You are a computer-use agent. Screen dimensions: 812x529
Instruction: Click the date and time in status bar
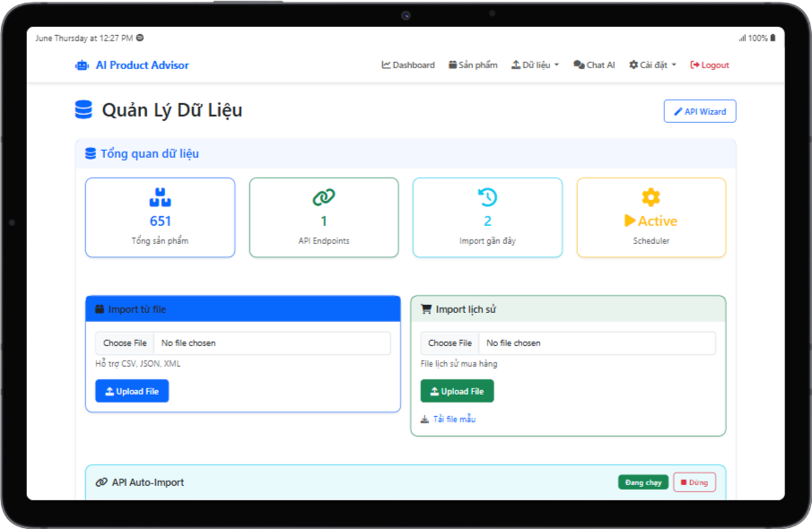pyautogui.click(x=84, y=39)
